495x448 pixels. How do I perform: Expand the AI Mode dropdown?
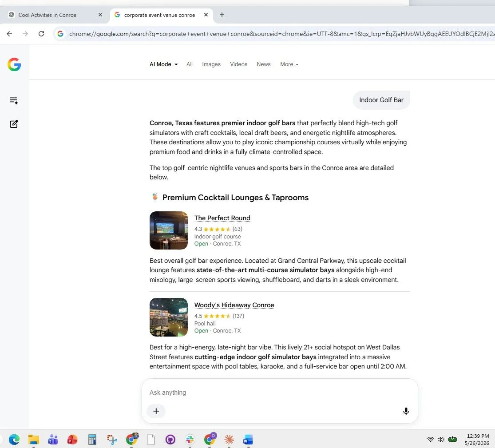coord(163,64)
